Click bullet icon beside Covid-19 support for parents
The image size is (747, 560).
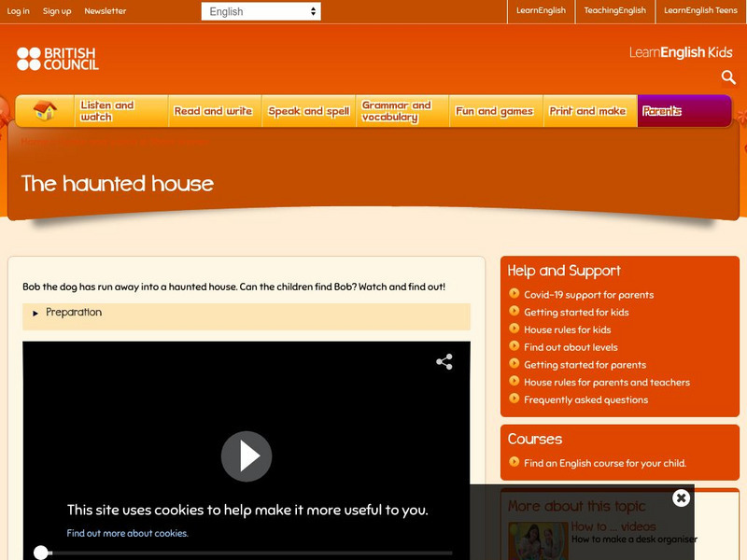[x=514, y=293]
